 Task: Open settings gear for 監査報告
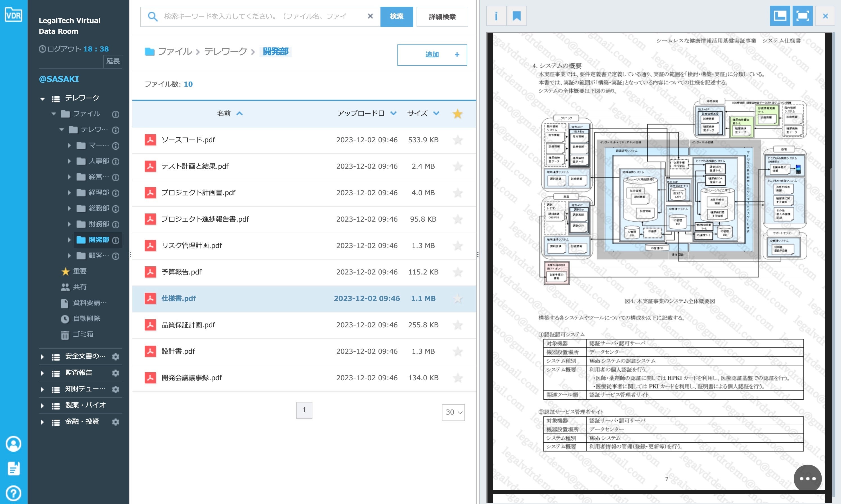(x=115, y=373)
